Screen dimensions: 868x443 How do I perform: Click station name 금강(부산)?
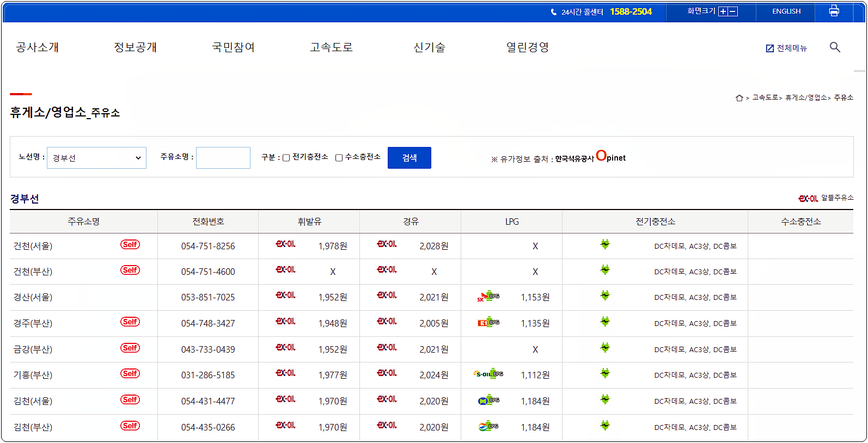[33, 349]
